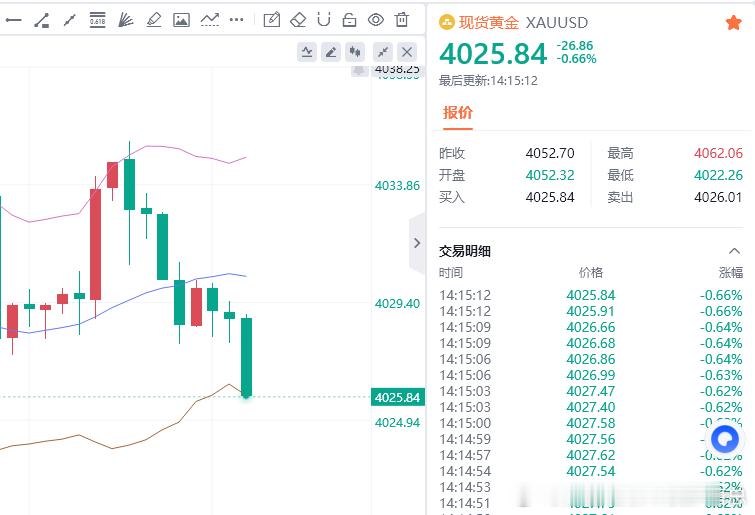Select the eraser tool

299,20
